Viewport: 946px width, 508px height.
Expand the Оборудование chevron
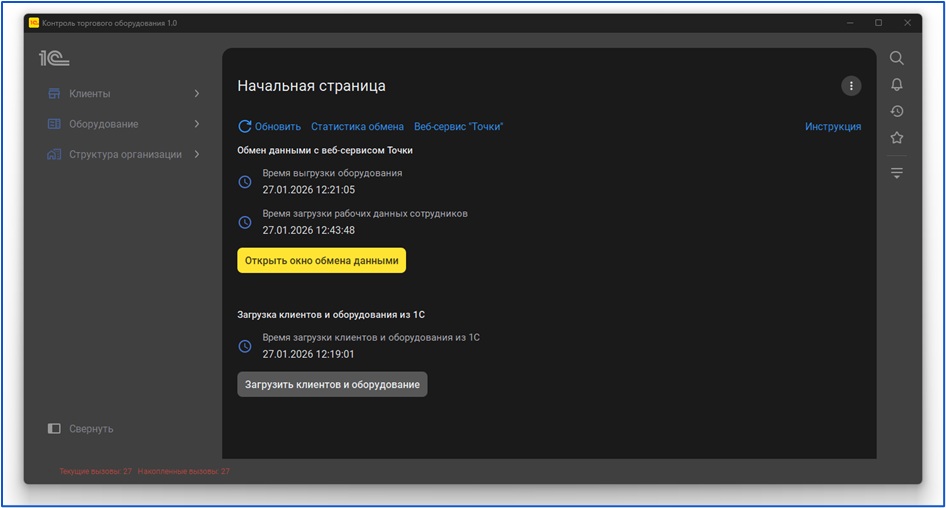click(197, 124)
